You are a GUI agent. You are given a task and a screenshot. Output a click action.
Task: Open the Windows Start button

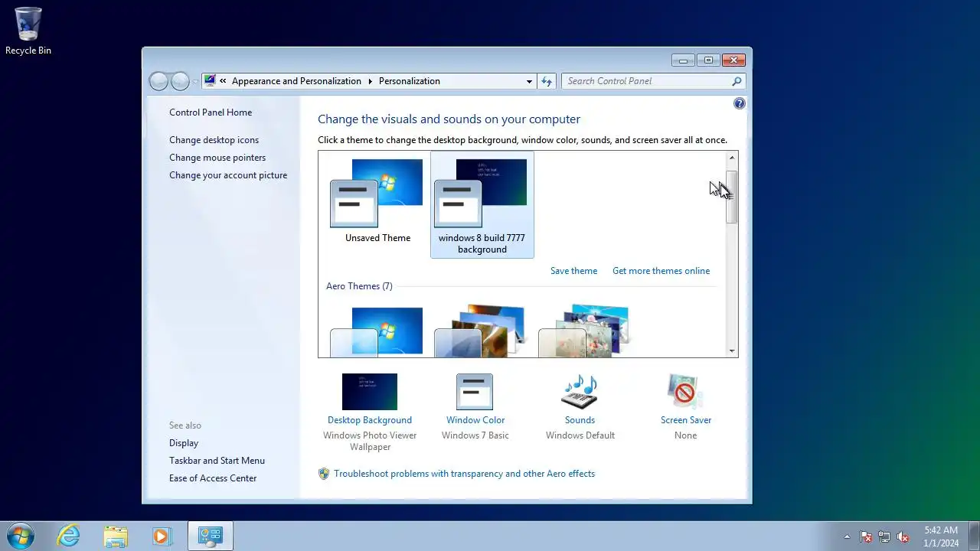pyautogui.click(x=20, y=536)
